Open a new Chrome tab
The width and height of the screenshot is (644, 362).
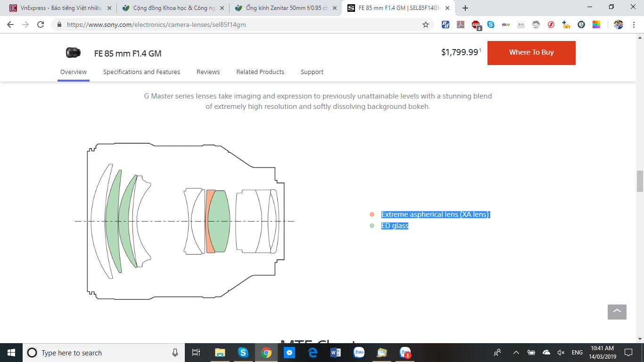(x=465, y=8)
